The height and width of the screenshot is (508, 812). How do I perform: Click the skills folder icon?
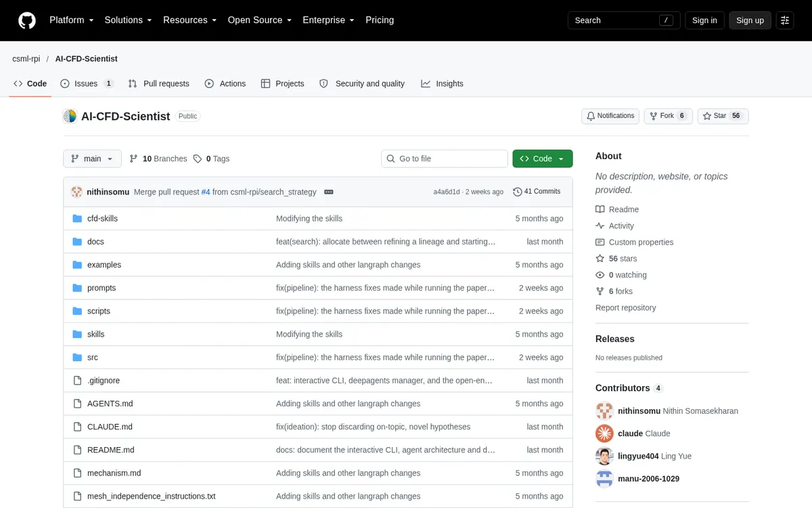(x=77, y=334)
